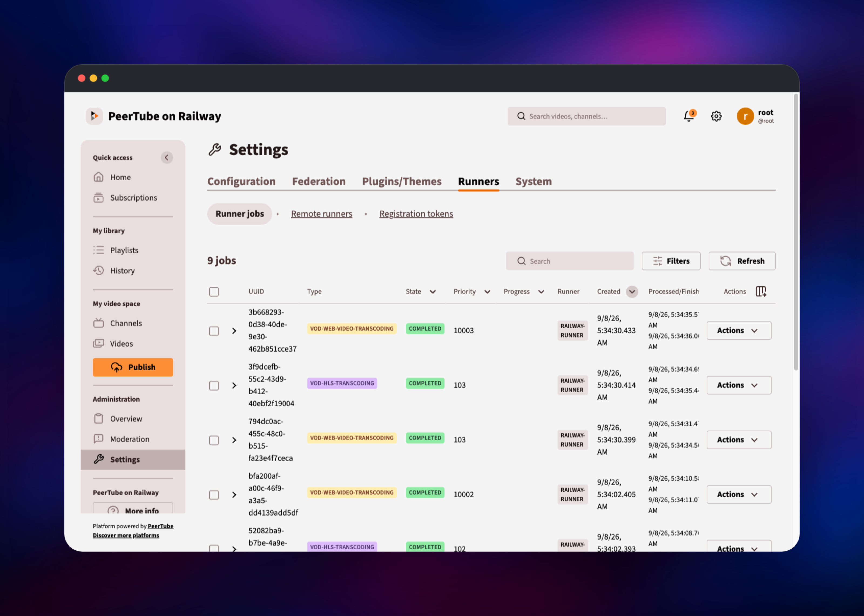The image size is (864, 616).
Task: Click the More info button
Action: [133, 508]
